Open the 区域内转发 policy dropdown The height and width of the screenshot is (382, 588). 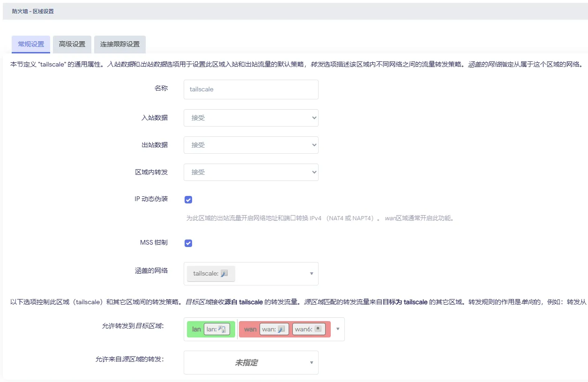click(x=251, y=172)
